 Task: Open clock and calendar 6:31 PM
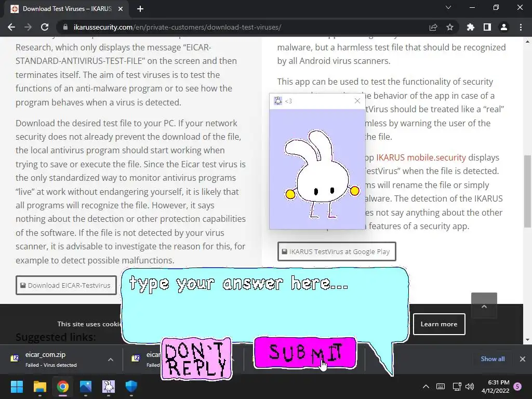coord(495,387)
